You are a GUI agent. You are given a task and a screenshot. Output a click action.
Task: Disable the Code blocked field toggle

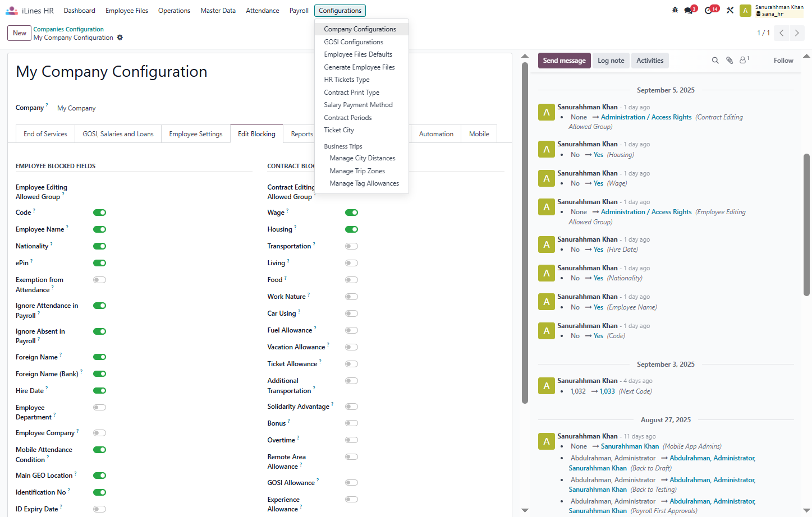click(x=100, y=213)
